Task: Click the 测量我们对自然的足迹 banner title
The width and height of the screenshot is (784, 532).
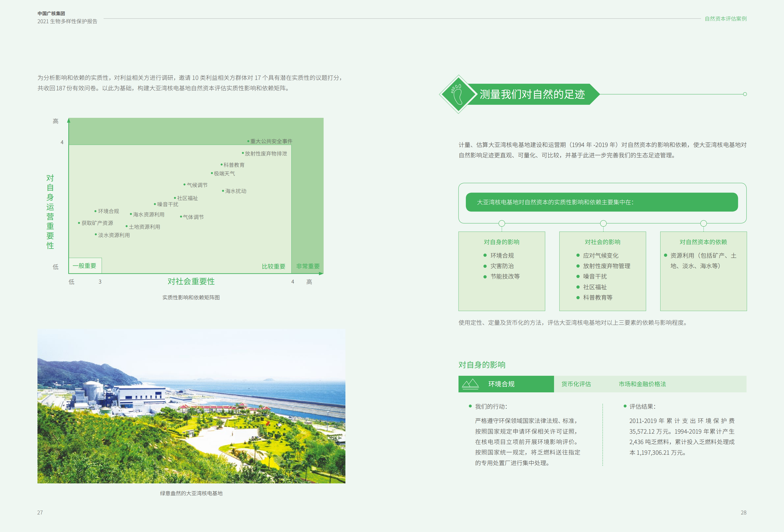Action: coord(532,94)
